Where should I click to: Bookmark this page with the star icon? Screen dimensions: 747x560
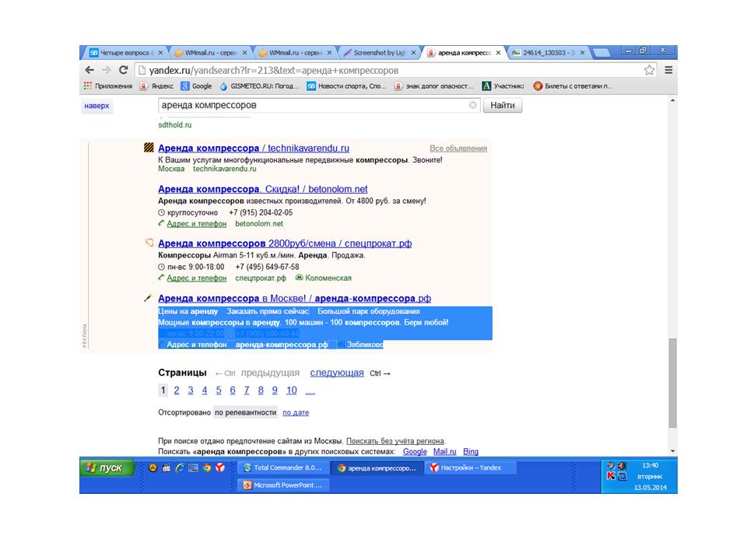649,70
